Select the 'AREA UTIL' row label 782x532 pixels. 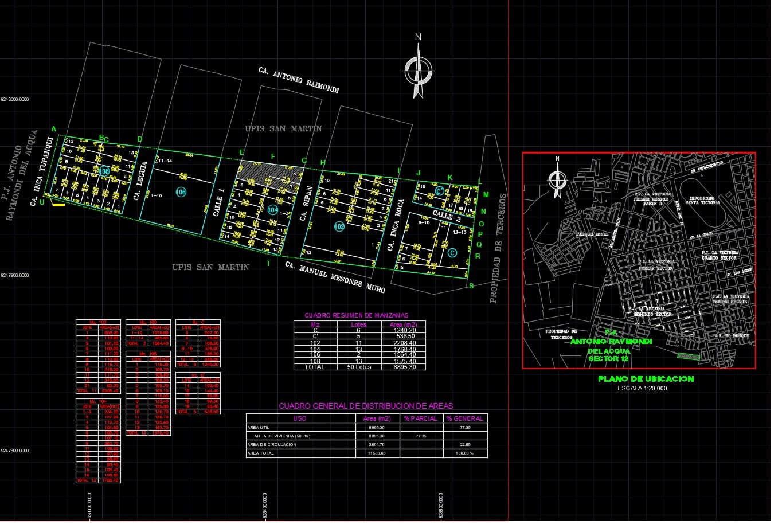click(257, 428)
